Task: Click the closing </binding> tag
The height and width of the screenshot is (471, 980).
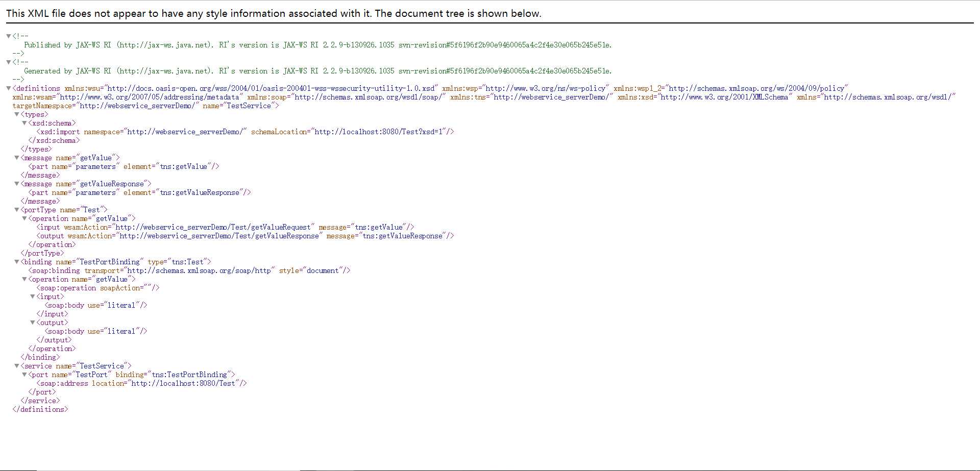Action: point(40,357)
